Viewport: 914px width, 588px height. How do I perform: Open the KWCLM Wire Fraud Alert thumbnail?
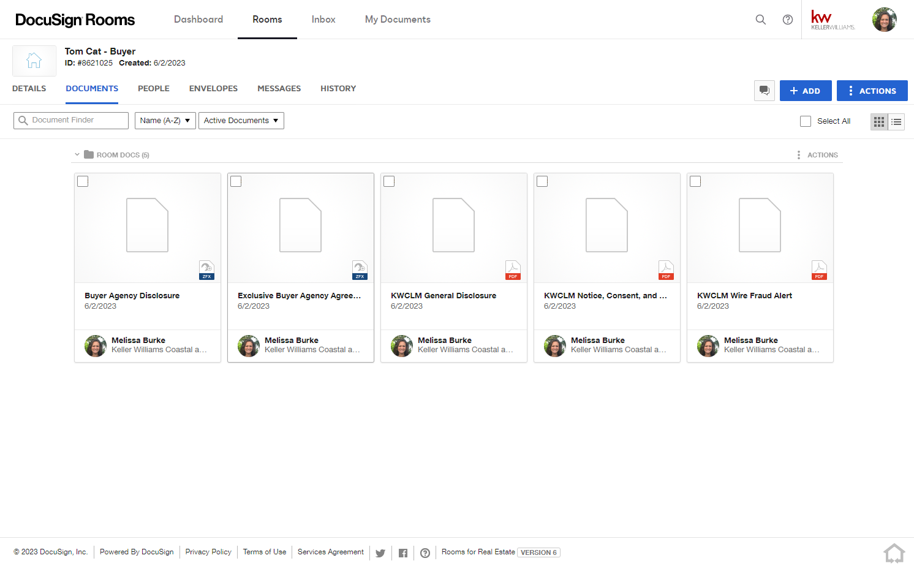[x=760, y=228]
